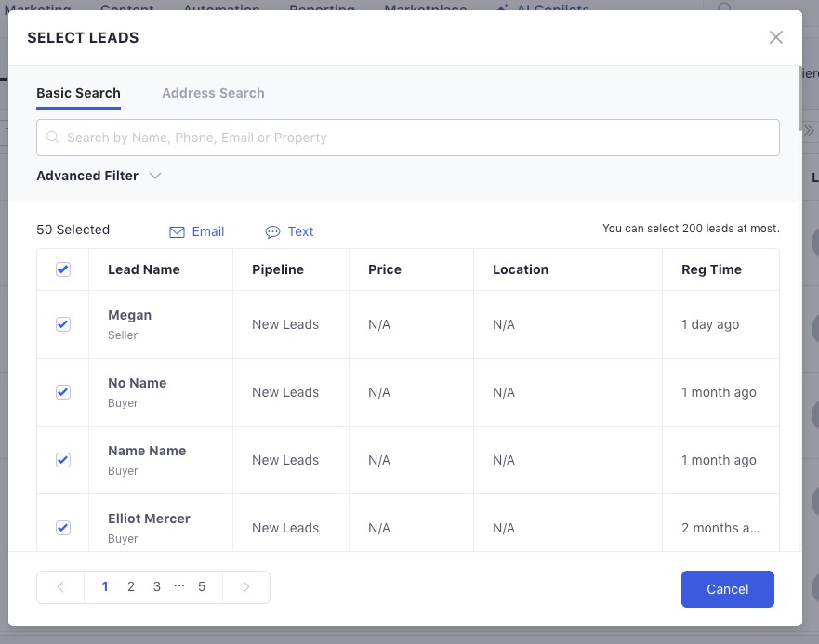Click the chat bubble icon beside Text
This screenshot has height=644, width=819.
click(x=272, y=232)
